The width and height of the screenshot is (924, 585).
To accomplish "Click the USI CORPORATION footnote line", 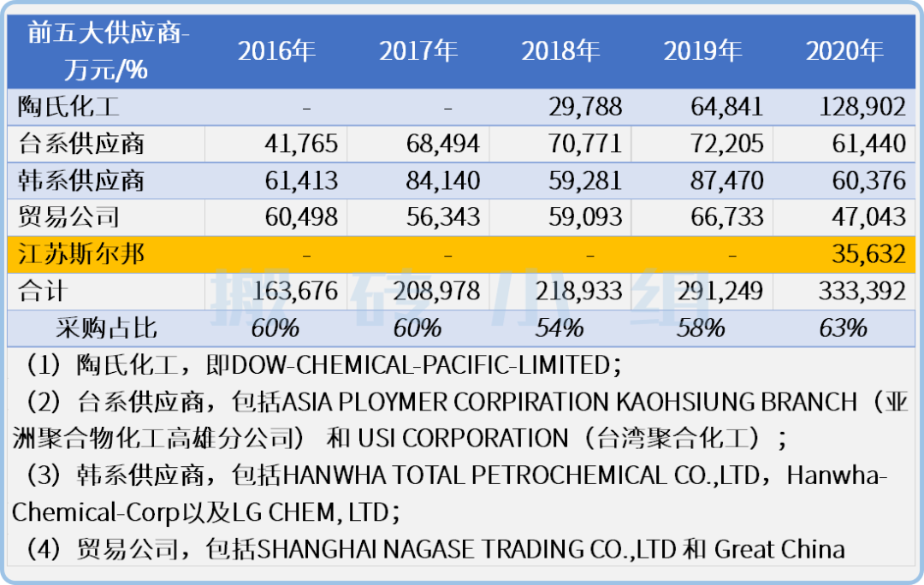I will coord(400,439).
